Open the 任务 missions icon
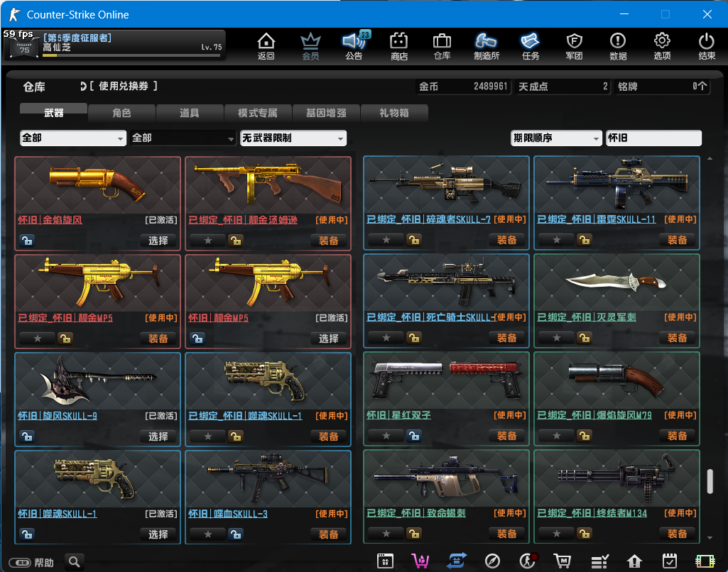 pos(531,46)
